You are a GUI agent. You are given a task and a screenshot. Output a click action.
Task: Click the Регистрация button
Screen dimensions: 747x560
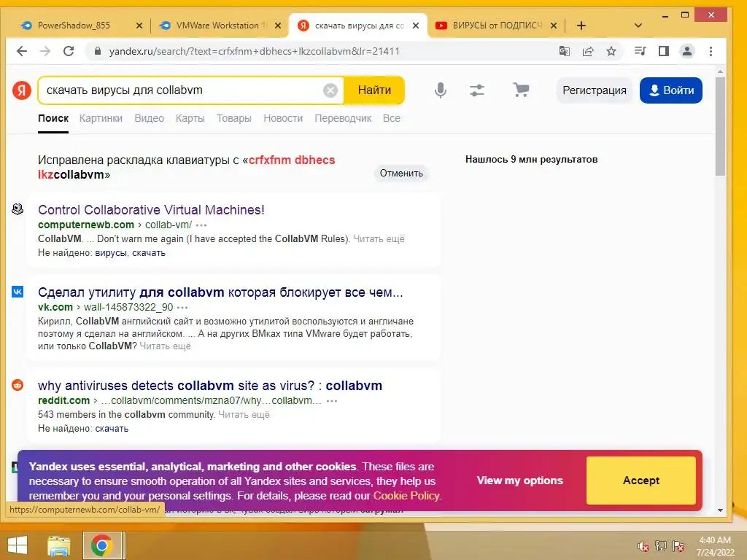pos(594,90)
